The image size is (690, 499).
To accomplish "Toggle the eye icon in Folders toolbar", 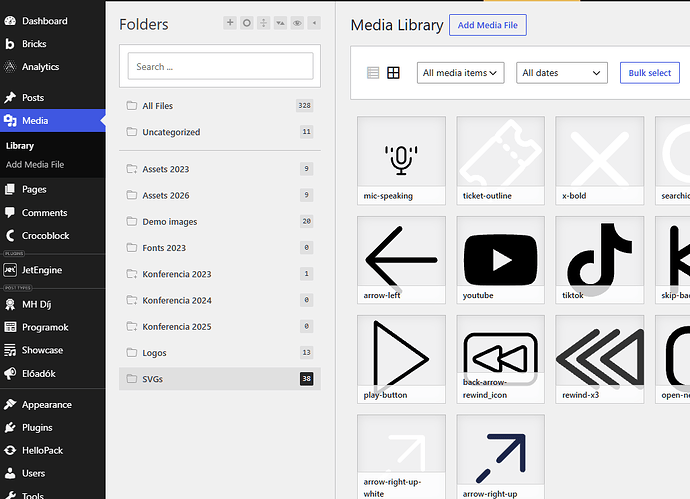I will tap(297, 23).
